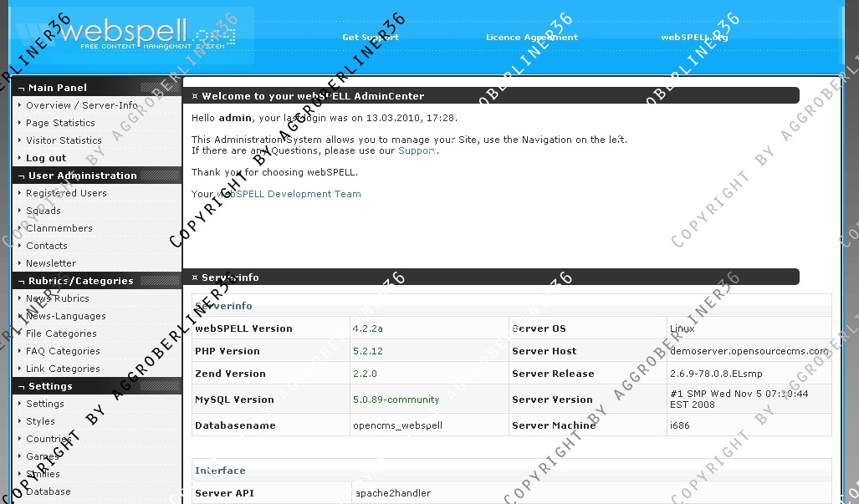This screenshot has width=859, height=504.
Task: Go to File Categories
Action: point(61,333)
